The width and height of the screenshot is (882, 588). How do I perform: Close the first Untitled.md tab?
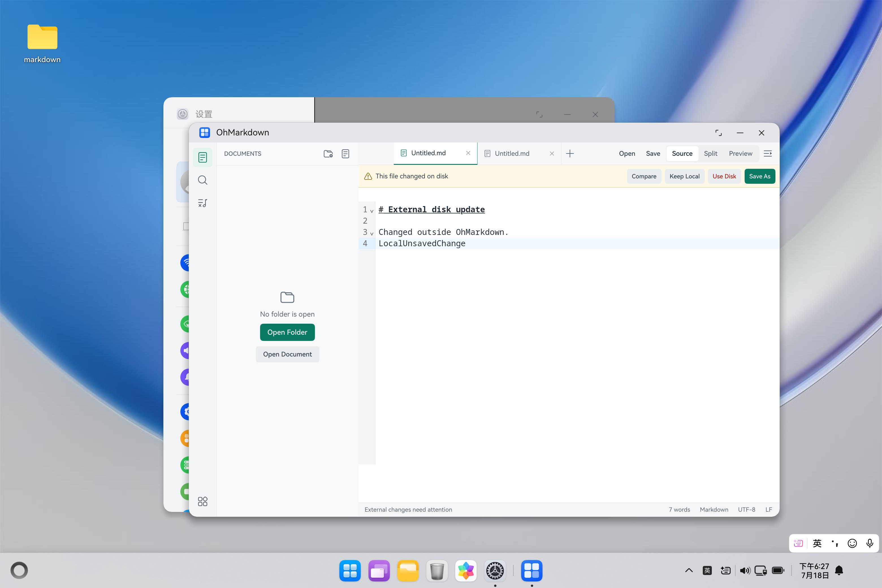[468, 153]
